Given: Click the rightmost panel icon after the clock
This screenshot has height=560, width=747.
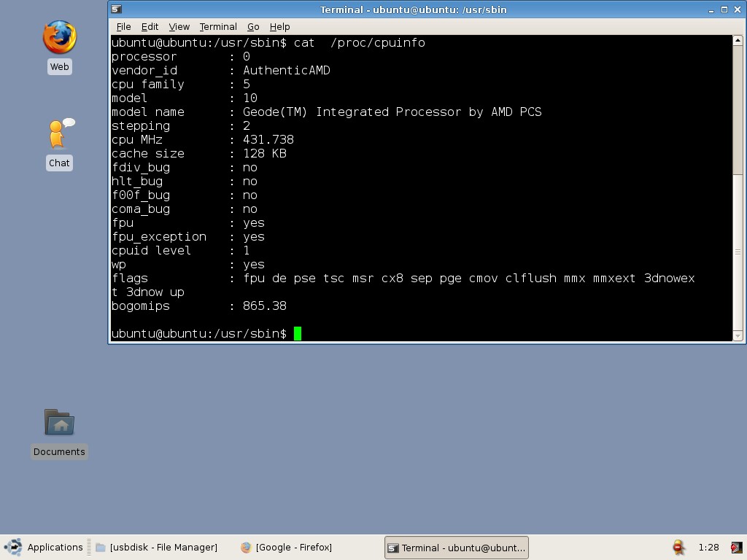Looking at the screenshot, I should pos(735,547).
